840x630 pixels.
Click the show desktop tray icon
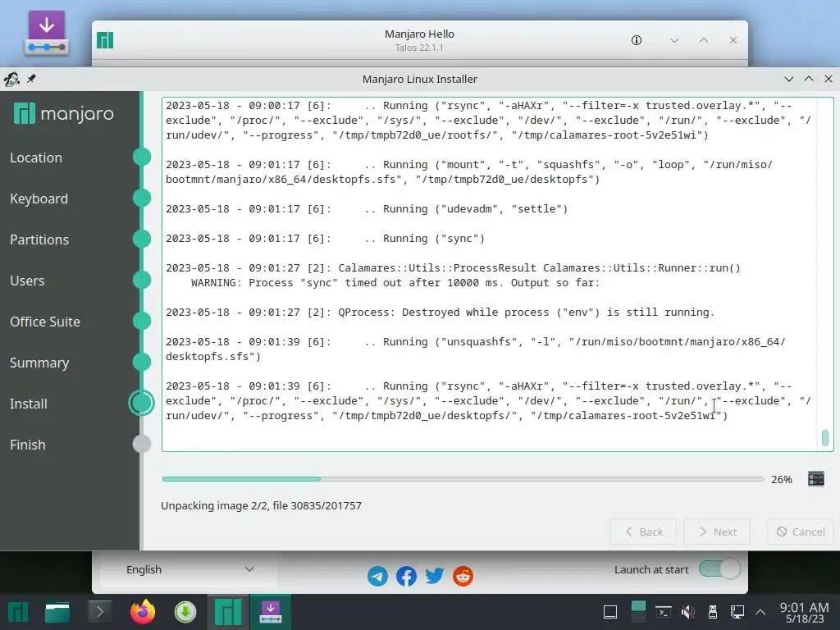coord(610,612)
